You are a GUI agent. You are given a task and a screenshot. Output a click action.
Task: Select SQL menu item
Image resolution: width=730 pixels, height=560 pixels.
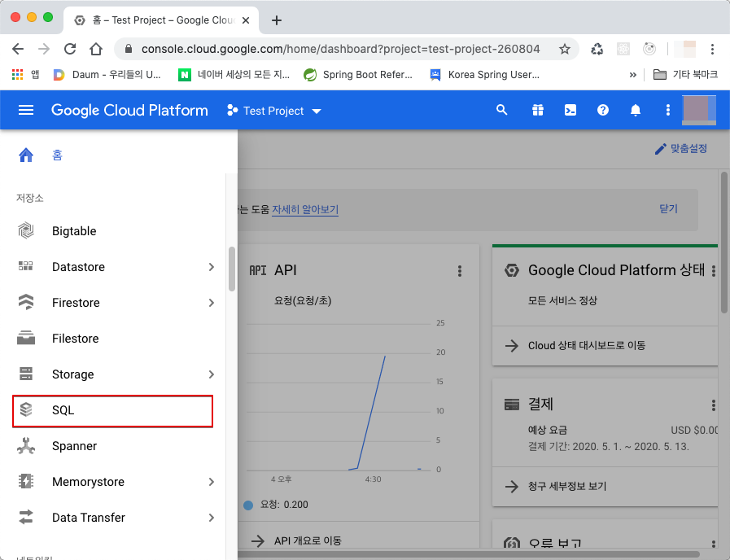(x=112, y=410)
